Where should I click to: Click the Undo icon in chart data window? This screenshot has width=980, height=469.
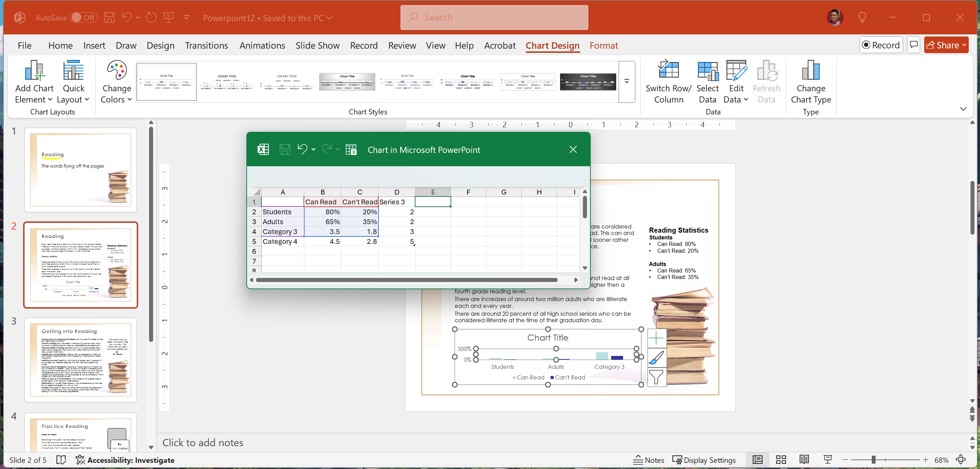tap(303, 149)
